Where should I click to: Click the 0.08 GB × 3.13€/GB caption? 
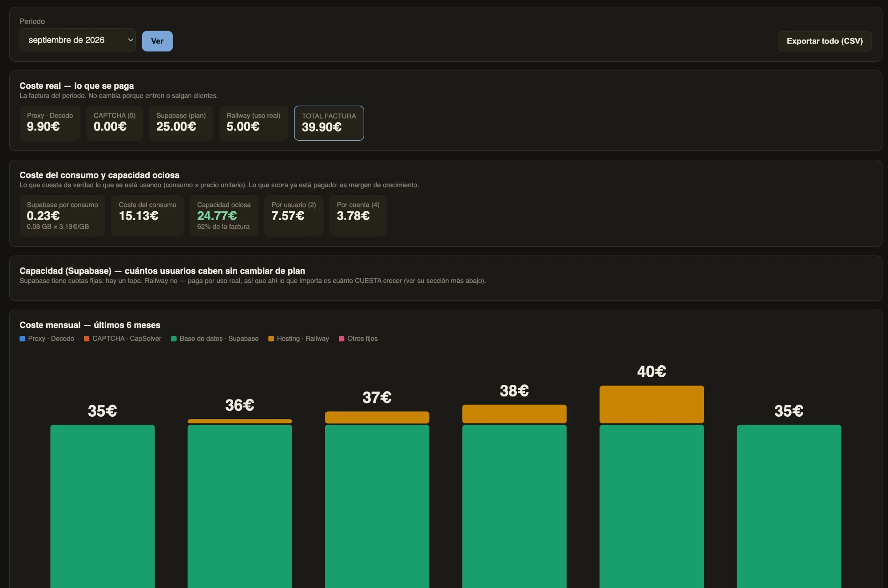[58, 227]
